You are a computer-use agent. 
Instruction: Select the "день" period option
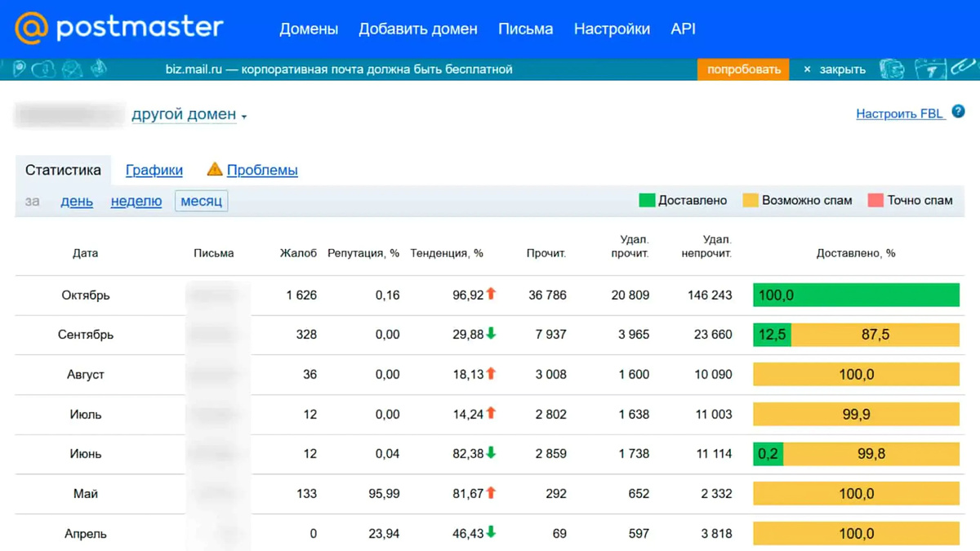(x=76, y=201)
